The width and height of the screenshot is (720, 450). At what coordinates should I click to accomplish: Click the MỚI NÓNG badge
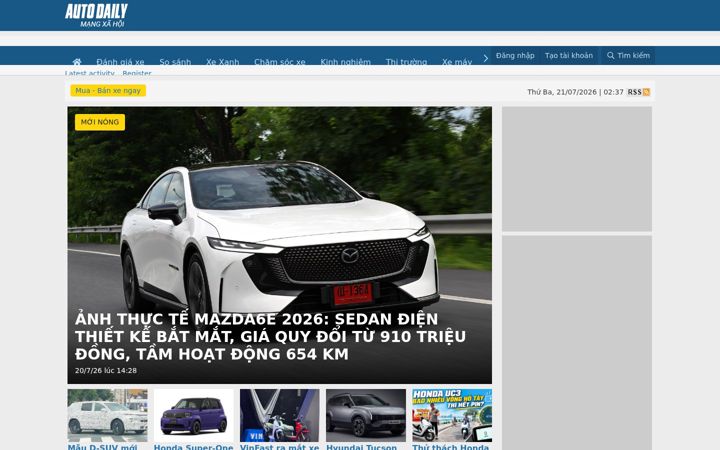tap(100, 122)
